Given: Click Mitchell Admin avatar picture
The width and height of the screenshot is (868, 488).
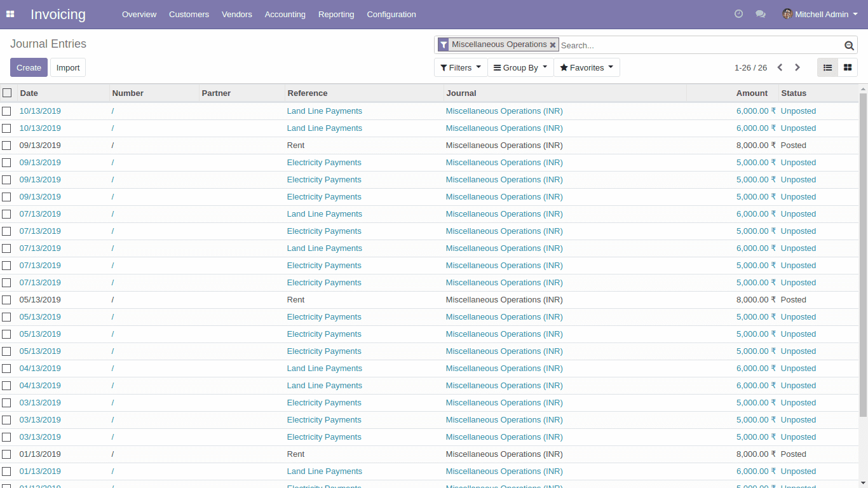Looking at the screenshot, I should click(787, 14).
